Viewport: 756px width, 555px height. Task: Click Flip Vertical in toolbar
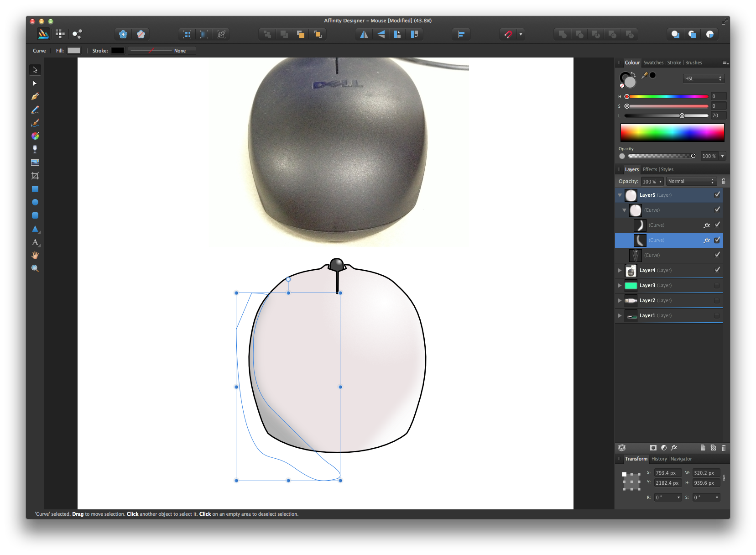[381, 34]
